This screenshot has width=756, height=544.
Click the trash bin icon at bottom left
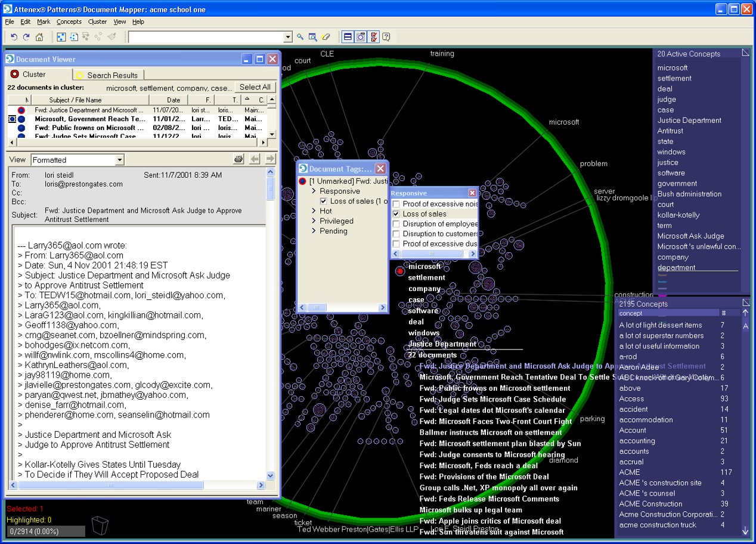tap(100, 526)
